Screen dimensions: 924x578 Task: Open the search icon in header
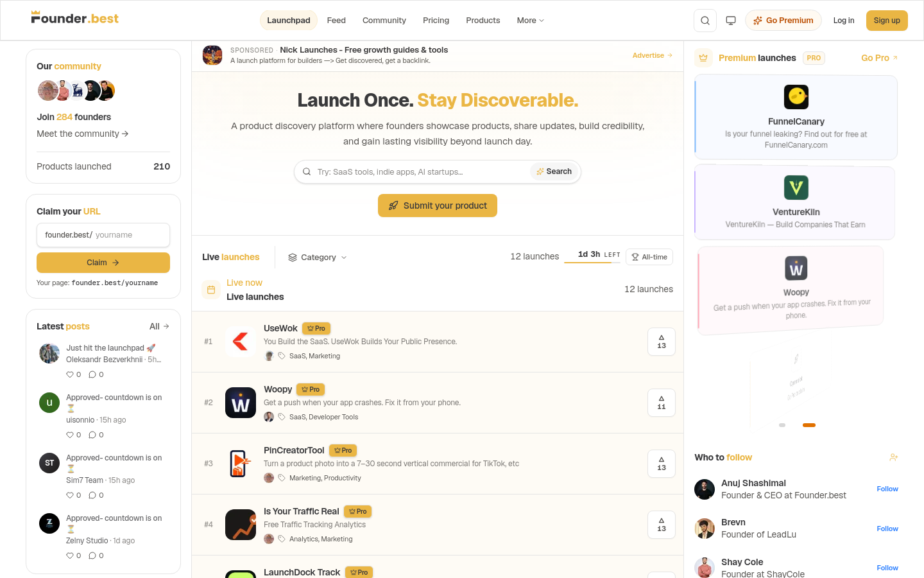click(x=705, y=21)
